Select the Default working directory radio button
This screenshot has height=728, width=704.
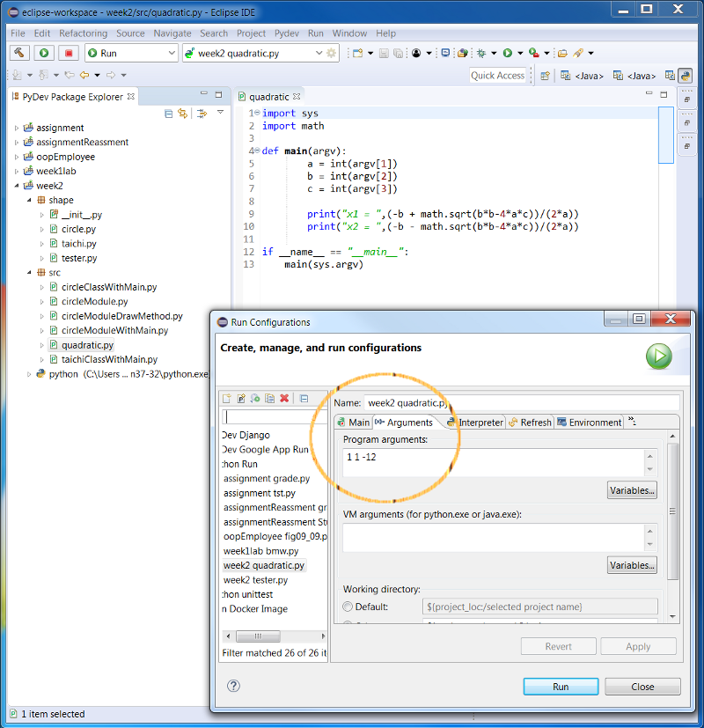point(348,607)
